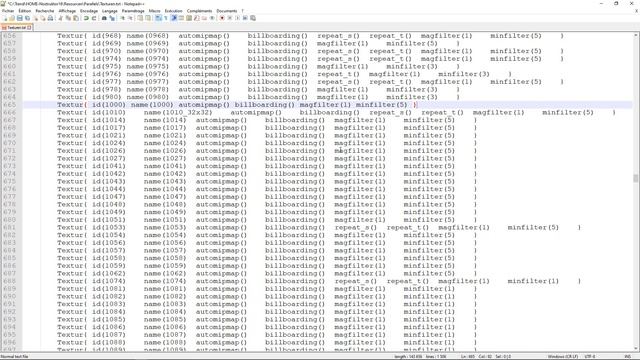Open the Documents menu

point(227,11)
